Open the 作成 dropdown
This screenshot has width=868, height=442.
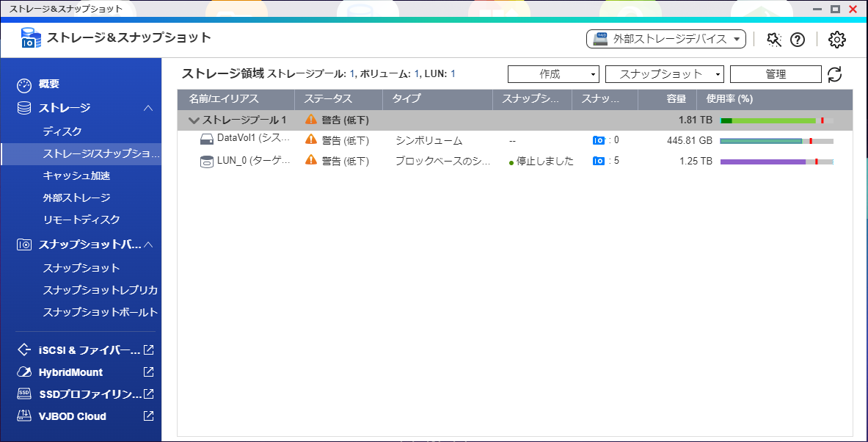click(553, 74)
